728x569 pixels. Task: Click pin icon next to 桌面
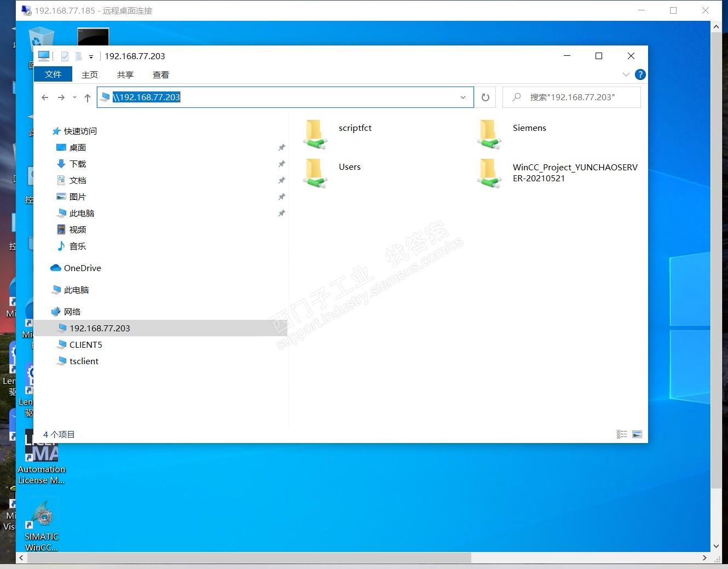[x=281, y=147]
